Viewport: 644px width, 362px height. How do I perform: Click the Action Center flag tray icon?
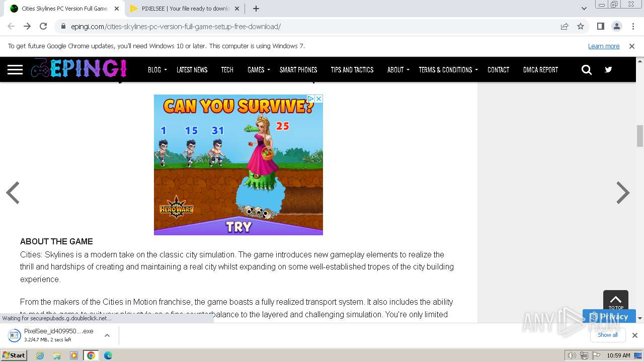click(x=596, y=355)
